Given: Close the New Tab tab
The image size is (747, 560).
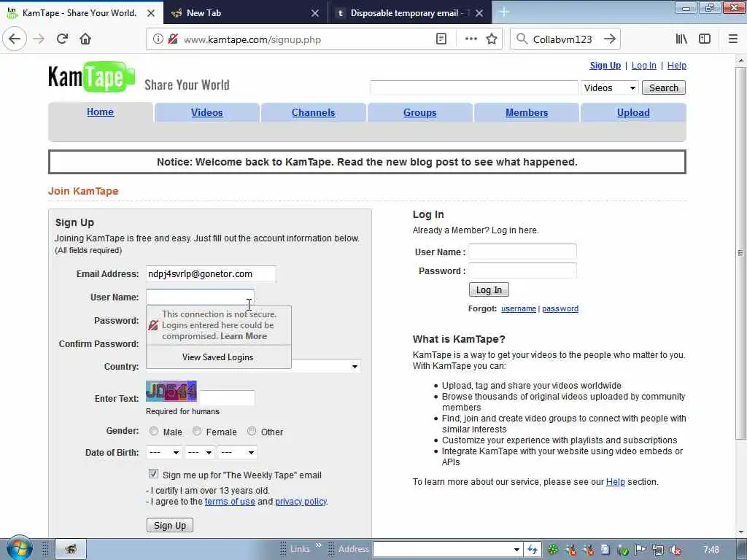Looking at the screenshot, I should coord(315,13).
